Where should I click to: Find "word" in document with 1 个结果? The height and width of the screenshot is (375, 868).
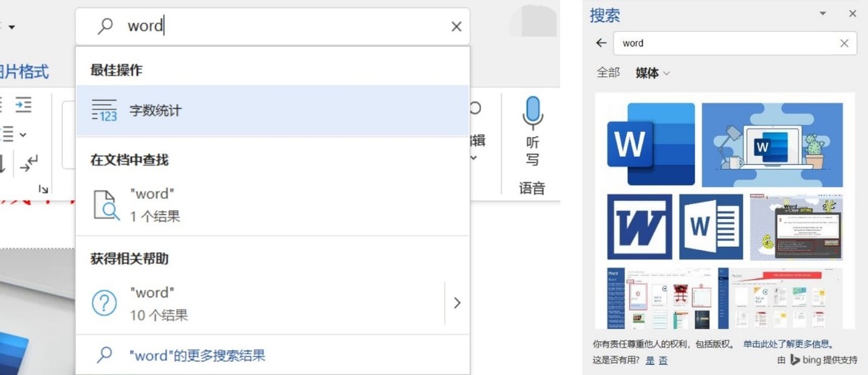pyautogui.click(x=273, y=204)
